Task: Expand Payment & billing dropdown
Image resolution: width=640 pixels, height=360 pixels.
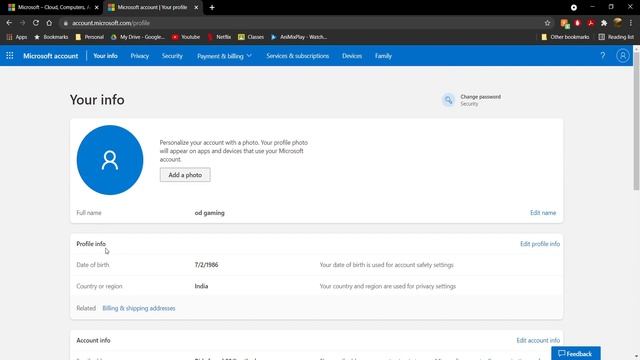Action: tap(224, 56)
